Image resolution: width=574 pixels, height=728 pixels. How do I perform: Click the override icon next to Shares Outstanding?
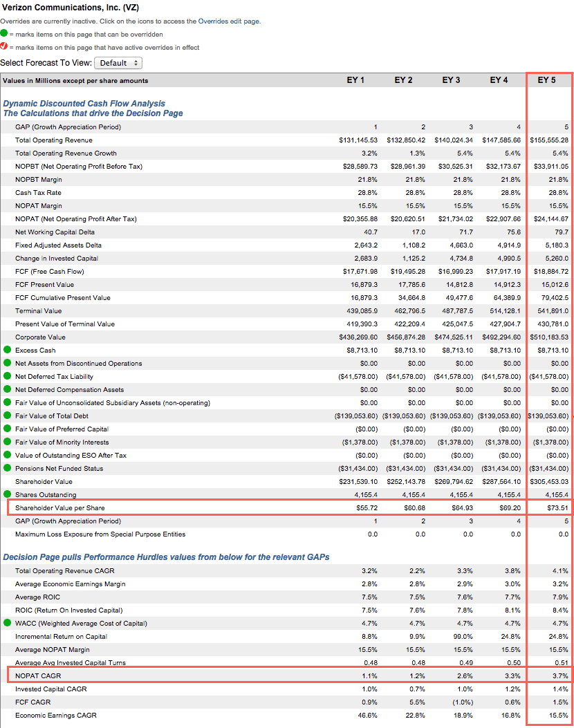pyautogui.click(x=7, y=494)
